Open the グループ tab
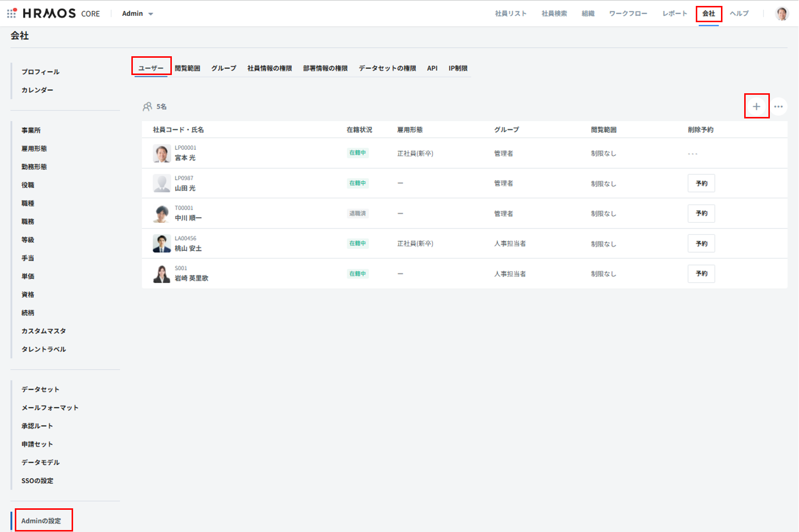Viewport: 799px width, 532px height. (224, 68)
